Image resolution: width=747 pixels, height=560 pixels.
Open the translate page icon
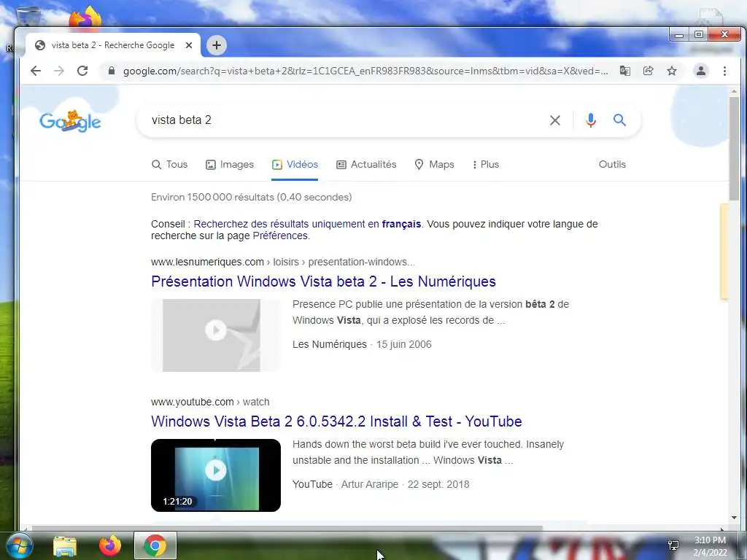click(624, 71)
